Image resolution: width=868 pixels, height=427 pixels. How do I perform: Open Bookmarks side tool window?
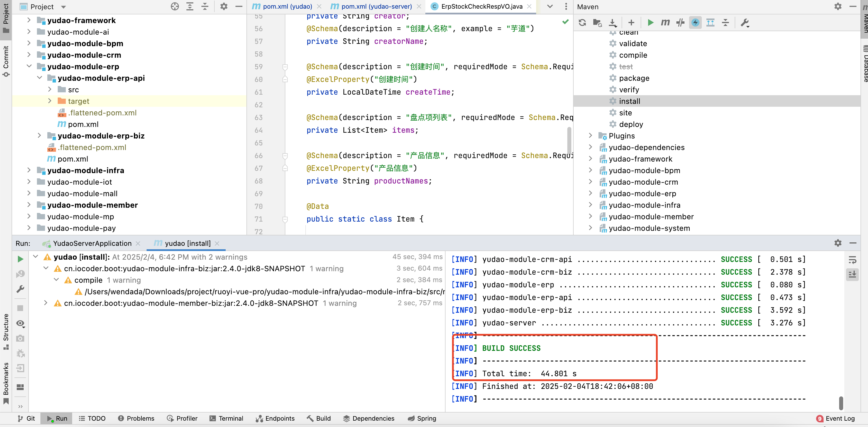click(6, 383)
